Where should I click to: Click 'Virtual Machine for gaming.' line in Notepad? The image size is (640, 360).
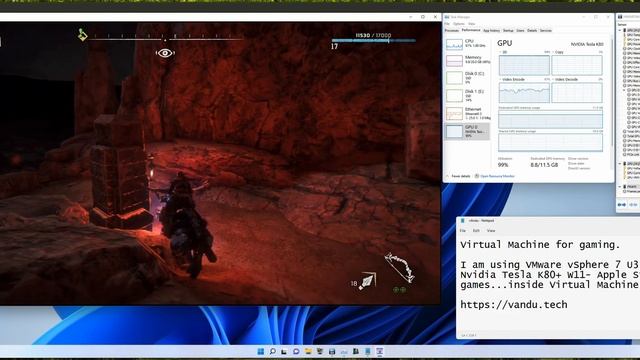[540, 244]
